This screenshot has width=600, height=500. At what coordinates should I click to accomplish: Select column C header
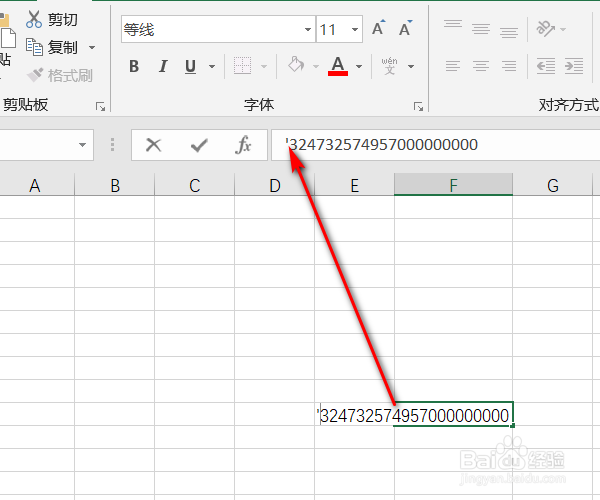click(x=195, y=186)
